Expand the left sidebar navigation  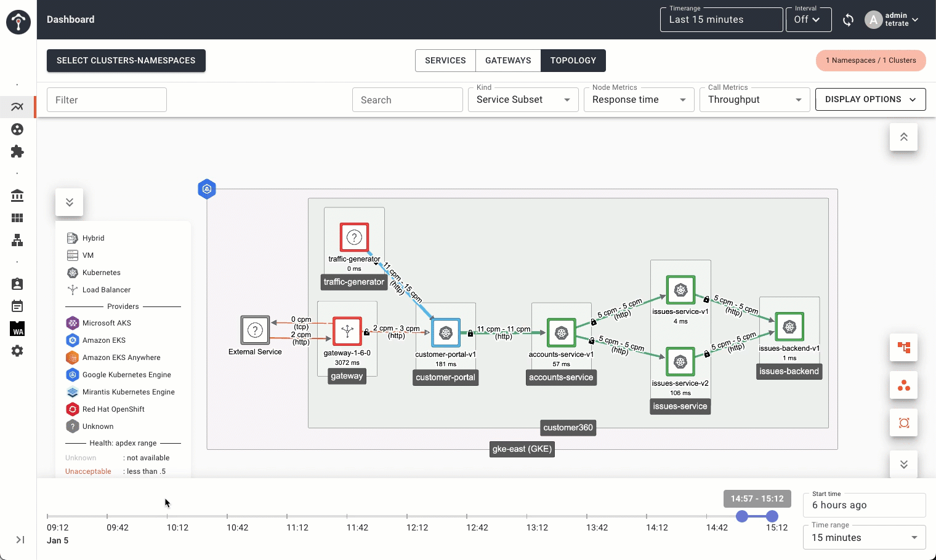tap(20, 540)
